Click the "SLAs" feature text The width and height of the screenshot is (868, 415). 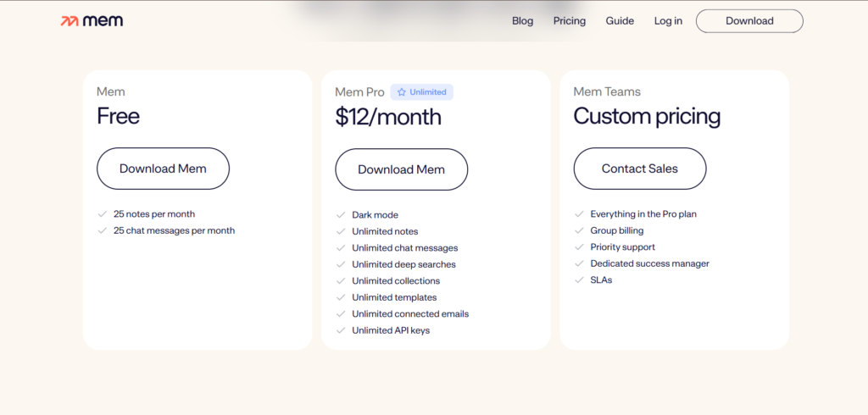(601, 280)
